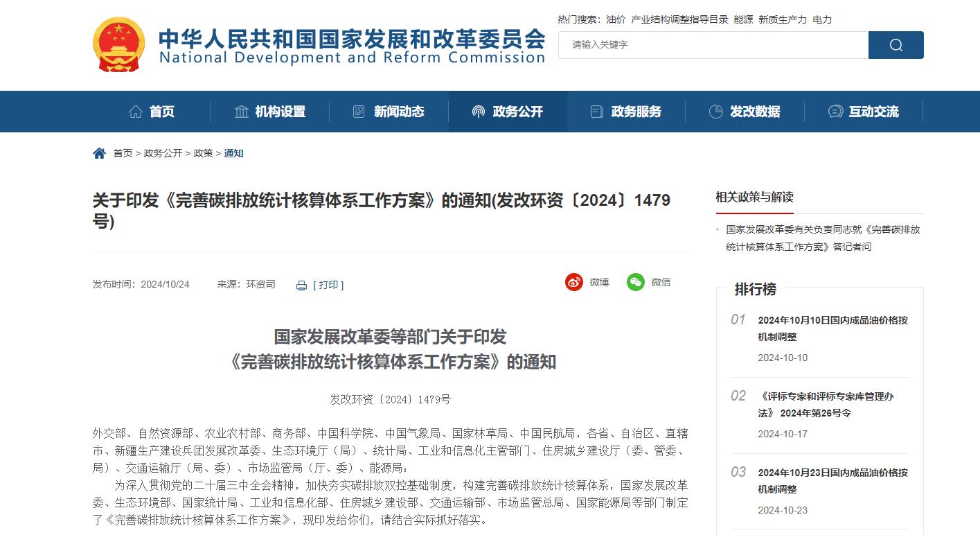Click the 打印 print link
980x535 pixels.
coord(328,285)
